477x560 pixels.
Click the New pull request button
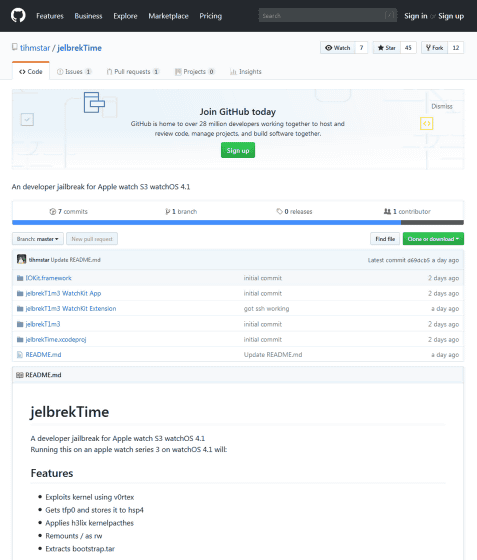click(92, 239)
